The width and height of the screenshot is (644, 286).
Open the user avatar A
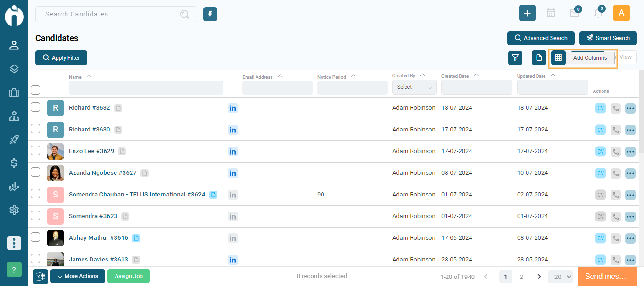(621, 13)
